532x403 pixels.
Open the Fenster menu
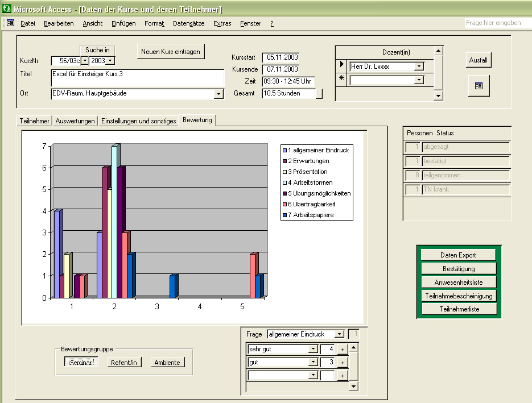coord(251,23)
